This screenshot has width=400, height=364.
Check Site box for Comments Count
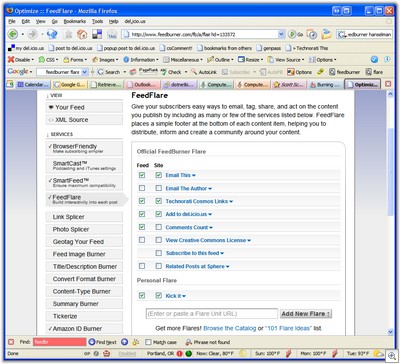(159, 227)
